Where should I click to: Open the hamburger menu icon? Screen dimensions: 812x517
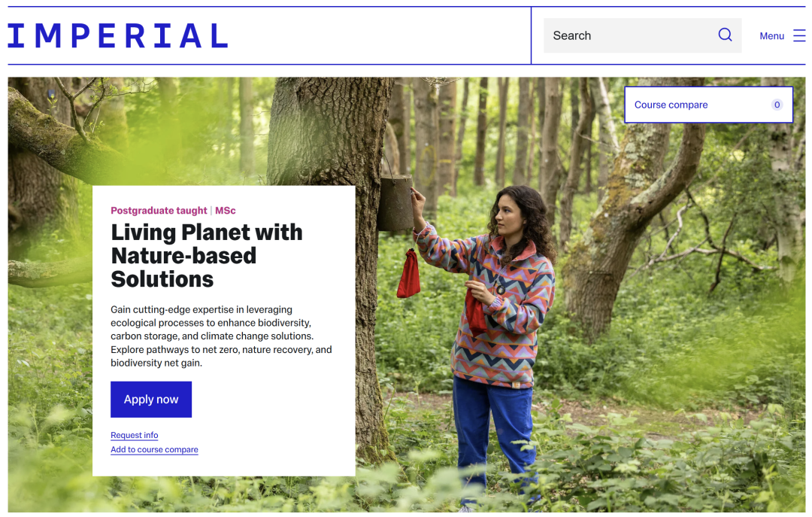[x=799, y=36]
